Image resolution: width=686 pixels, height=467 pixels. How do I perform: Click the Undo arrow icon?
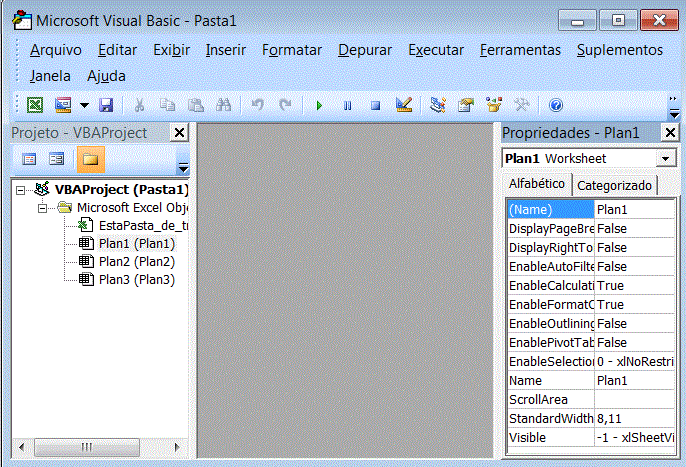257,105
